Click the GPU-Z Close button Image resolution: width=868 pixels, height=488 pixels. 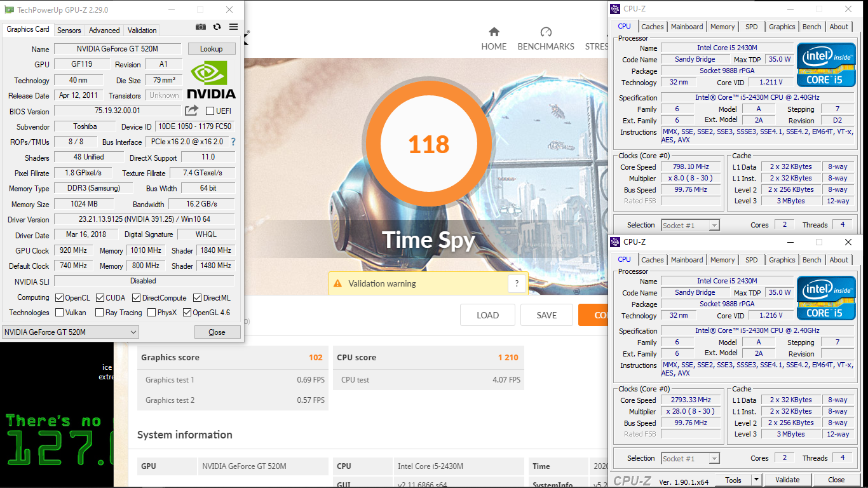217,332
